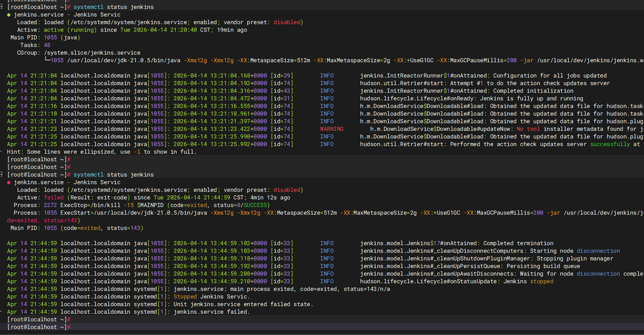Click '-XX:MaxGCPauseMillis=200' in the CGroup process line
This screenshot has width=644, height=335.
[x=477, y=60]
